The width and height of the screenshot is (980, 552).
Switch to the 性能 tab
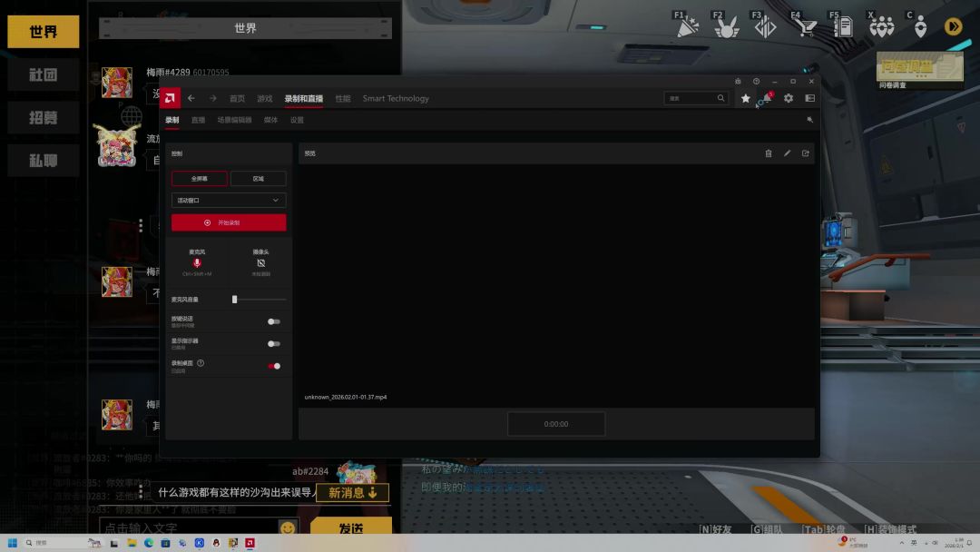click(x=342, y=98)
